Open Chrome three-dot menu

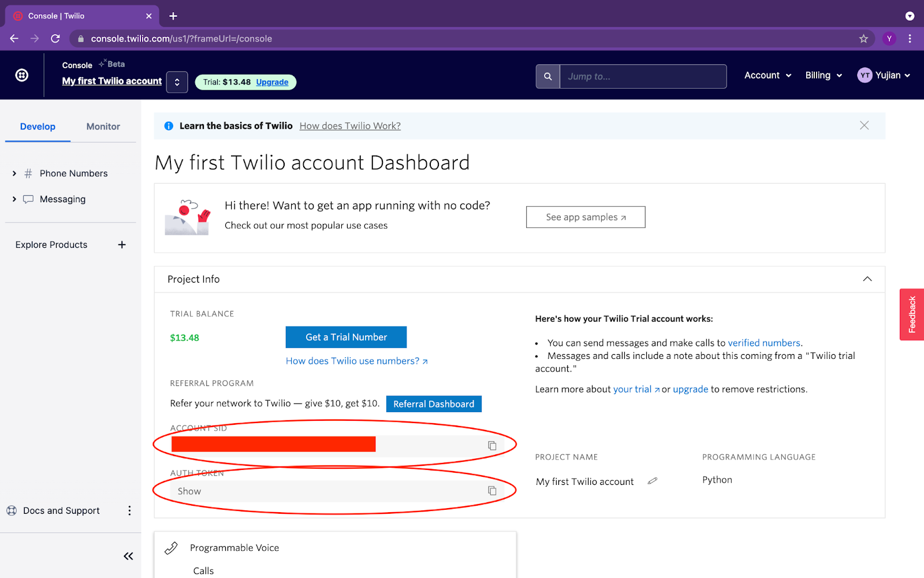click(910, 39)
